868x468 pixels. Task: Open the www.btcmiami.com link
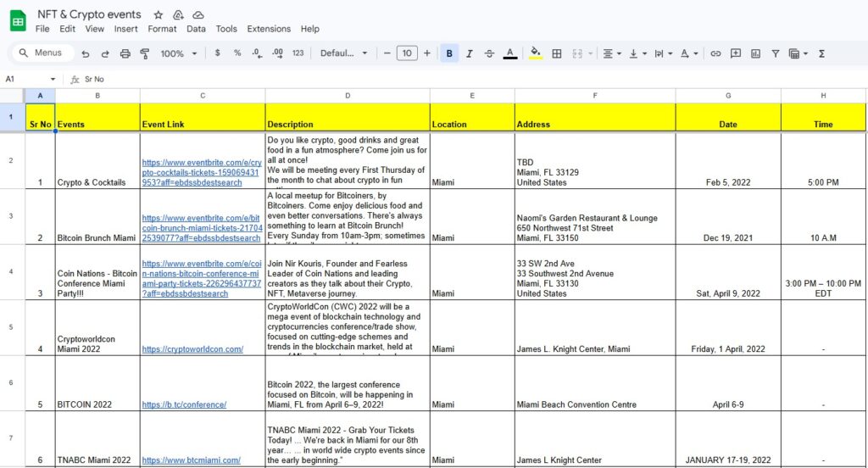191,460
